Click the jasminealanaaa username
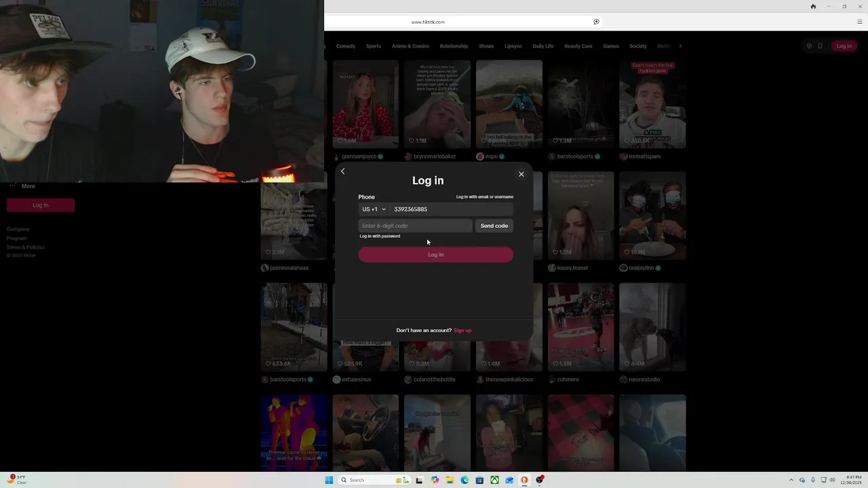This screenshot has height=488, width=868. (289, 268)
